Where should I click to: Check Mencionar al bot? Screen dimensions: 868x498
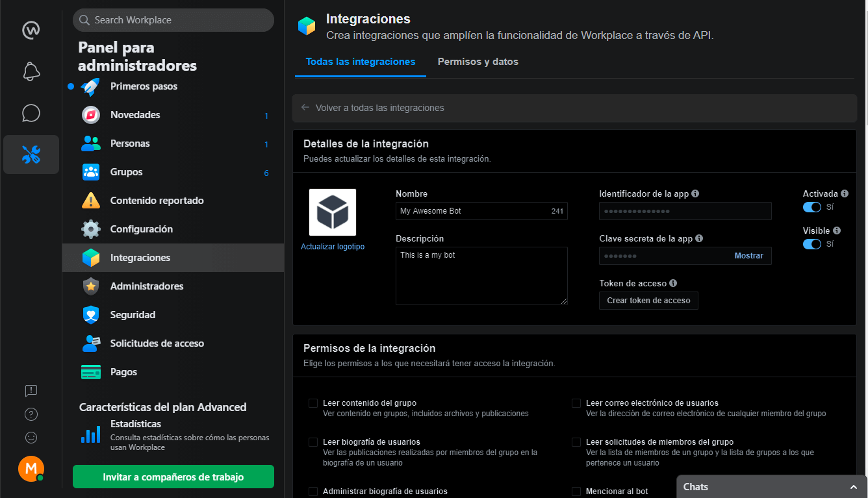click(x=576, y=492)
